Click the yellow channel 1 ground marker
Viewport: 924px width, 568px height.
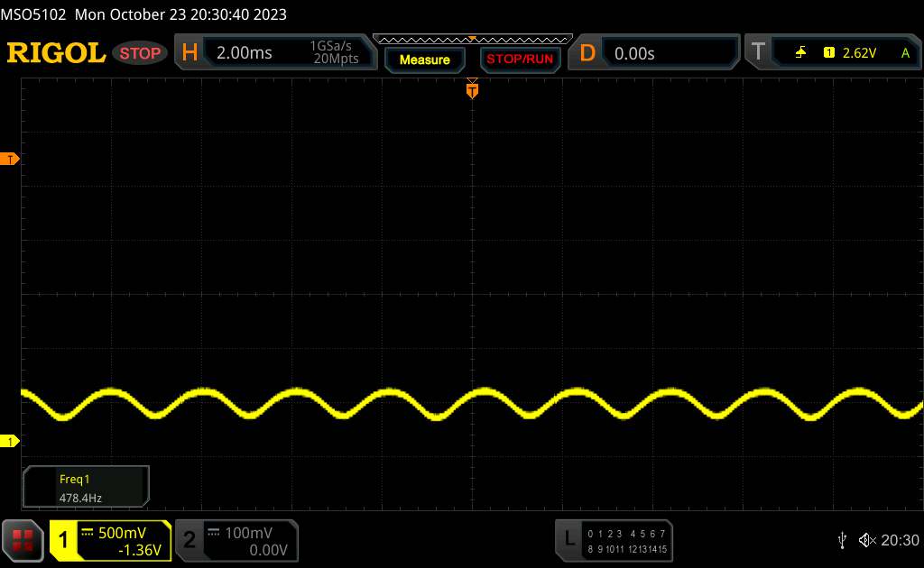click(x=9, y=441)
